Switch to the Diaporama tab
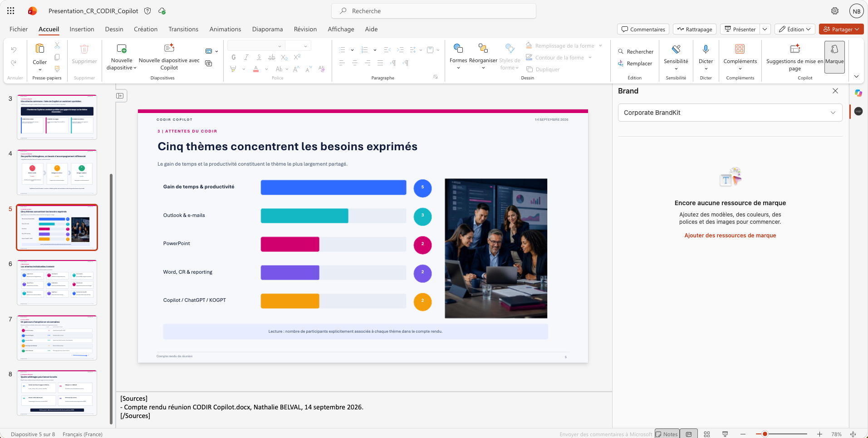Viewport: 868px width, 438px height. point(267,29)
